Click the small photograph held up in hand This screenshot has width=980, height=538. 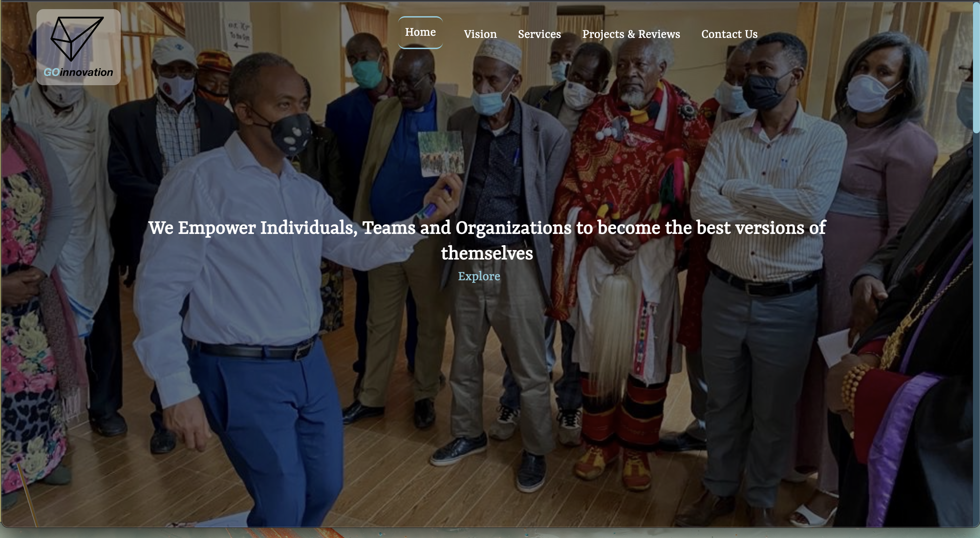coord(441,154)
